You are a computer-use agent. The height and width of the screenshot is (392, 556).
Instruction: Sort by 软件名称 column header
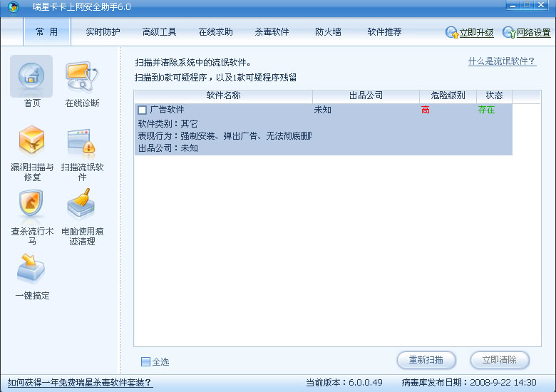(x=223, y=96)
